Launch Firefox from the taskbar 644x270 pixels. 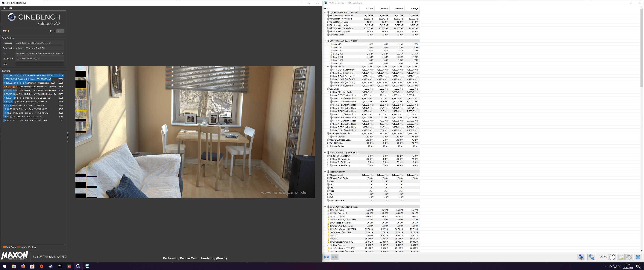pos(23,266)
